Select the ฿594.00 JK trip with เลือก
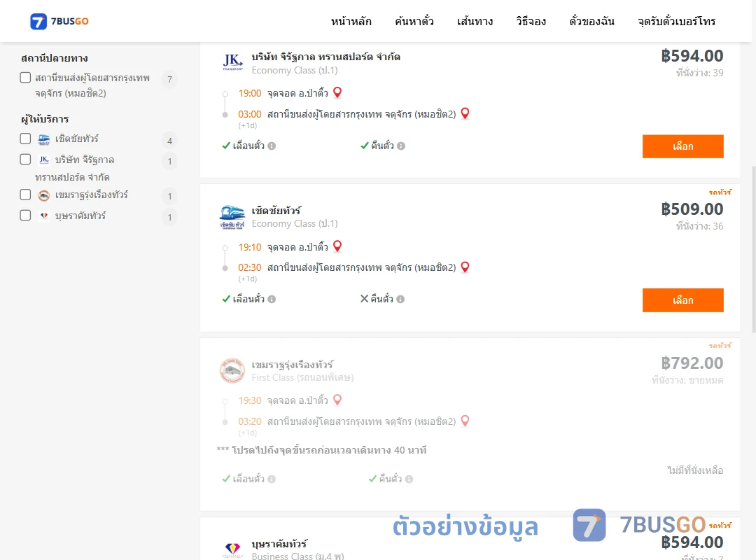 (x=682, y=146)
